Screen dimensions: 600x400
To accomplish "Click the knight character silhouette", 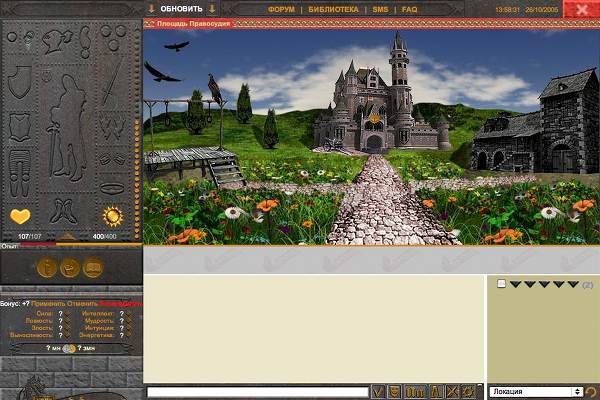I will 67,129.
